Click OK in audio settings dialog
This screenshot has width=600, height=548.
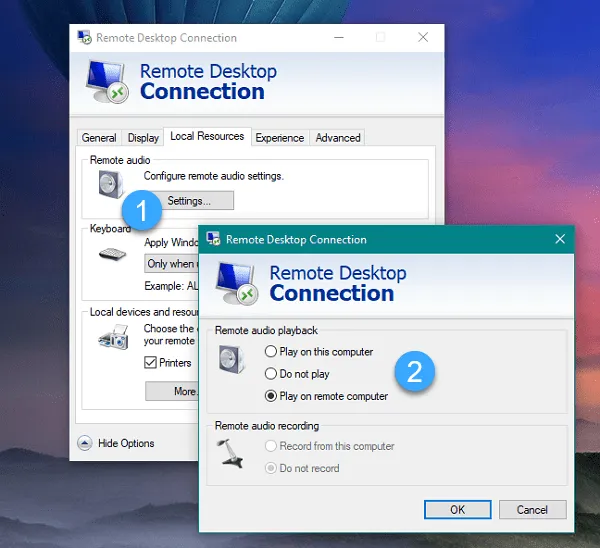458,510
